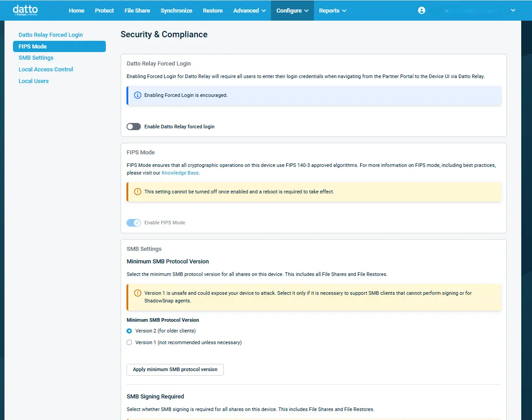Click the 'Datto Relay Forced Login' card title

tap(159, 63)
